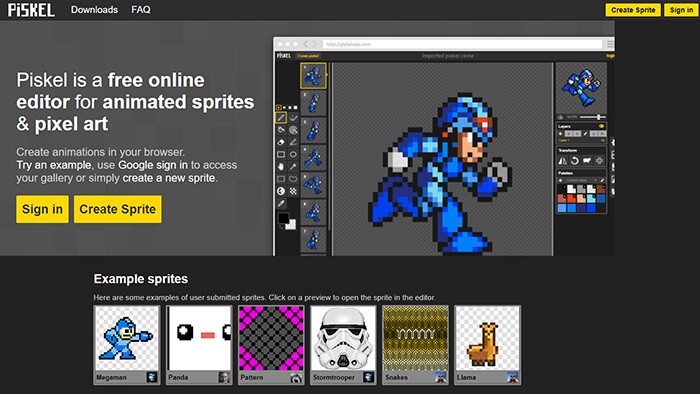
Task: Choose the Eraser tool
Action: click(x=281, y=142)
